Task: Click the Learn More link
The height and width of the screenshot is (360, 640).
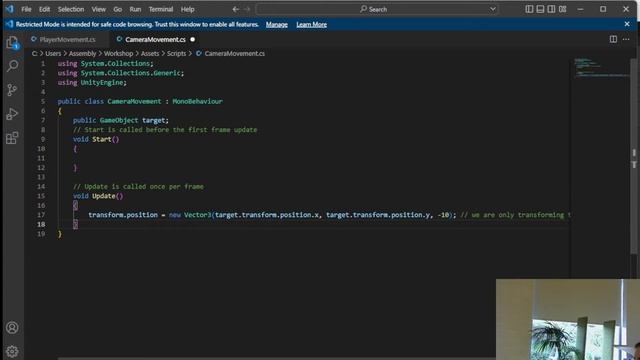Action: (x=311, y=24)
